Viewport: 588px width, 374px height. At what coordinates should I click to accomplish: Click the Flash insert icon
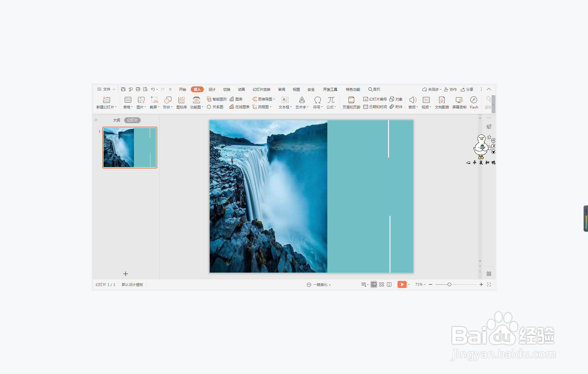coord(474,100)
